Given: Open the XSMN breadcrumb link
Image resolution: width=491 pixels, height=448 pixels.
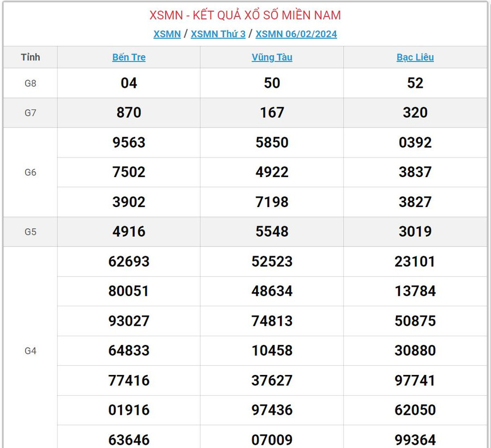Looking at the screenshot, I should (x=167, y=34).
